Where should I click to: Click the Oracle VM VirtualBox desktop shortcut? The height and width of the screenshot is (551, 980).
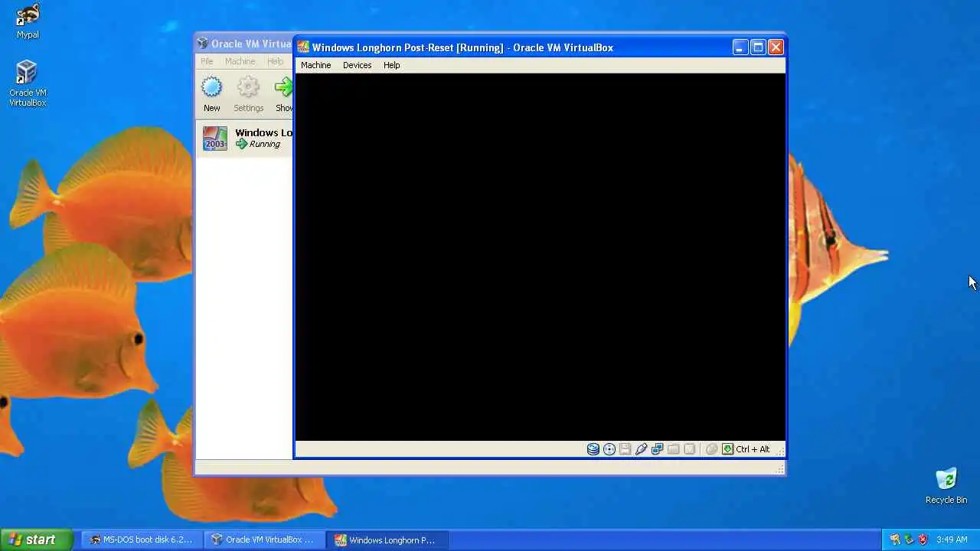coord(28,83)
